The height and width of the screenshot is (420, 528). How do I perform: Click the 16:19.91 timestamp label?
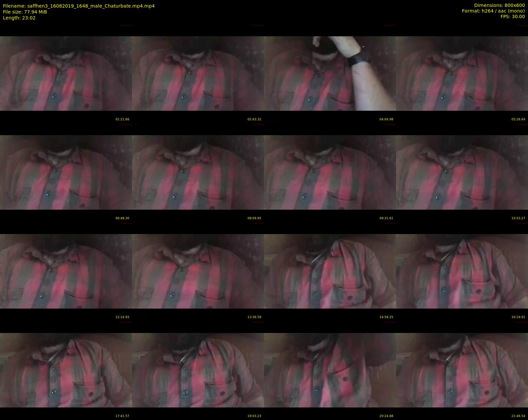point(518,317)
